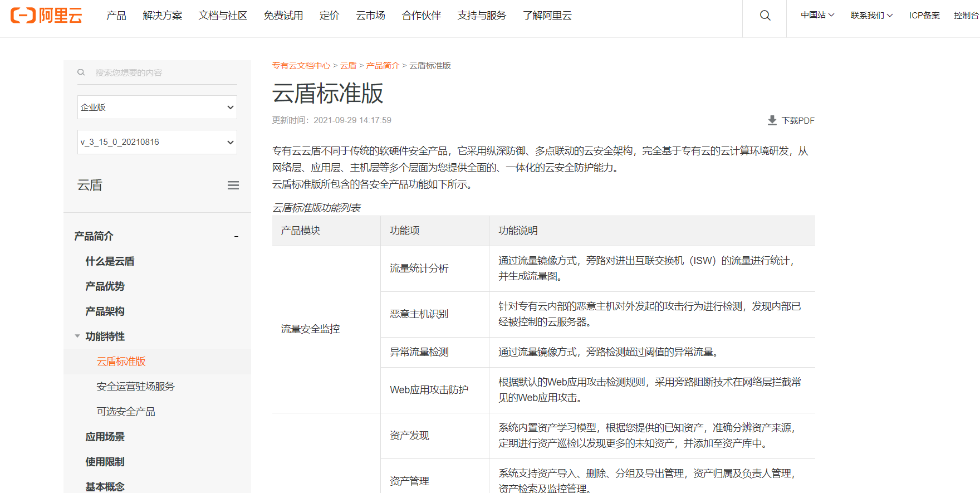980x493 pixels.
Task: Open the search magnifier in the header
Action: (x=765, y=16)
